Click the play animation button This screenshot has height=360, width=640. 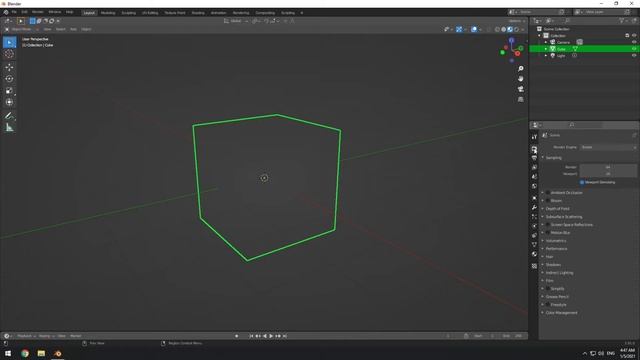[271, 336]
